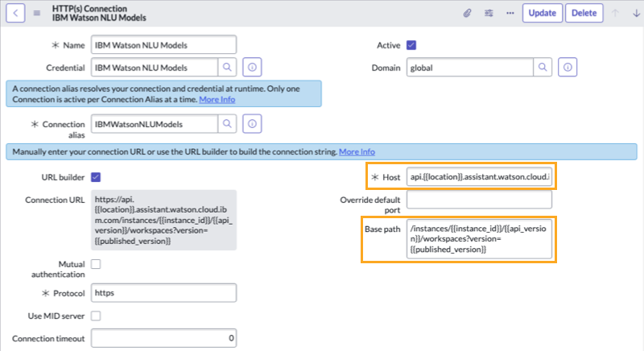Go to next record with down arrow

pos(636,13)
